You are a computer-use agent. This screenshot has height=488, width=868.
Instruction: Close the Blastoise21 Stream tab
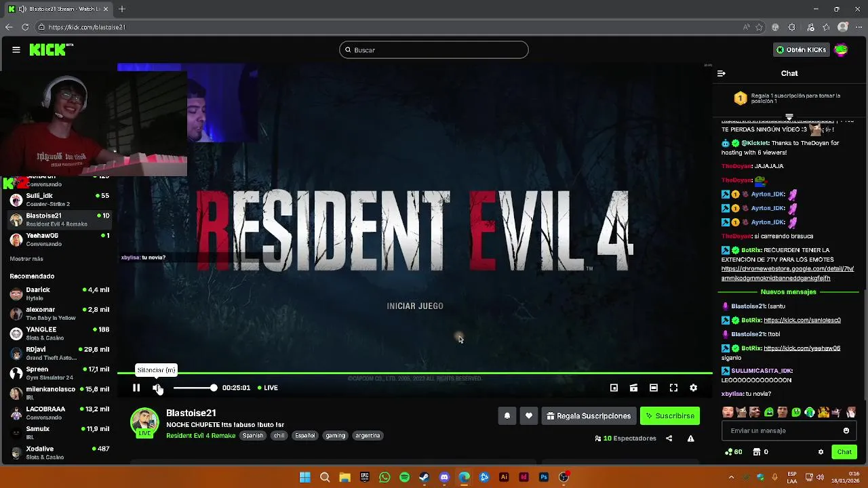click(x=105, y=9)
